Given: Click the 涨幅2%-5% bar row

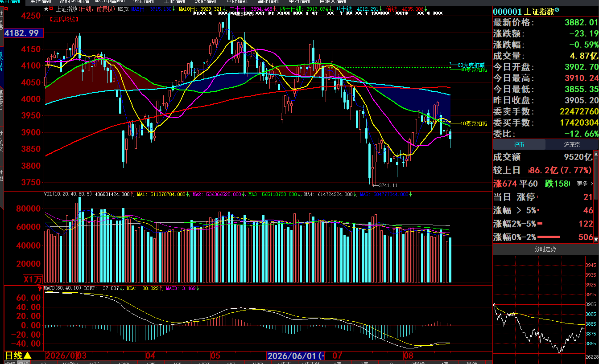Looking at the screenshot, I should 543,224.
